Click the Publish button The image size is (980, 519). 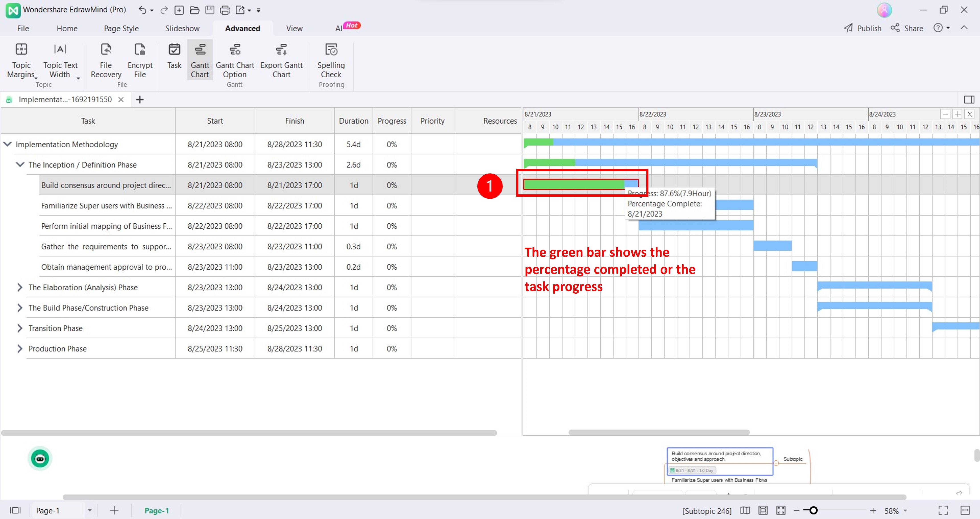(862, 28)
